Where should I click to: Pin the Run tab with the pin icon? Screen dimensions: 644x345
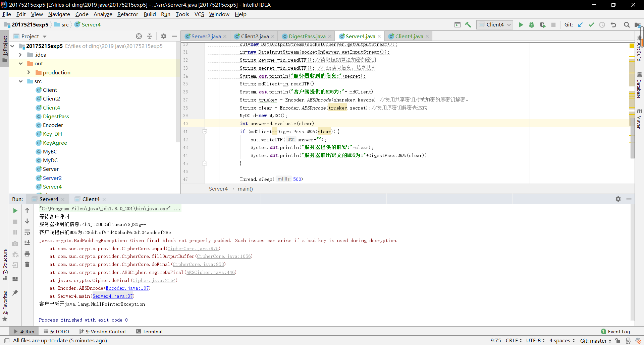click(x=15, y=292)
